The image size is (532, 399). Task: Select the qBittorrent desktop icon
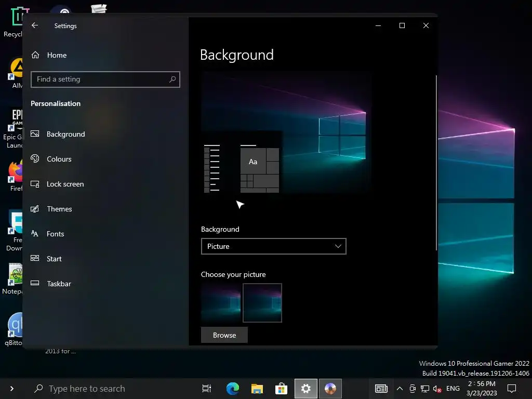[14, 329]
